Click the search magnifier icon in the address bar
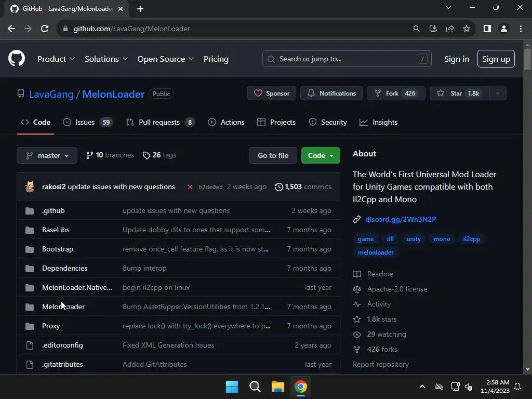Viewport: 532px width, 399px height. click(x=416, y=29)
